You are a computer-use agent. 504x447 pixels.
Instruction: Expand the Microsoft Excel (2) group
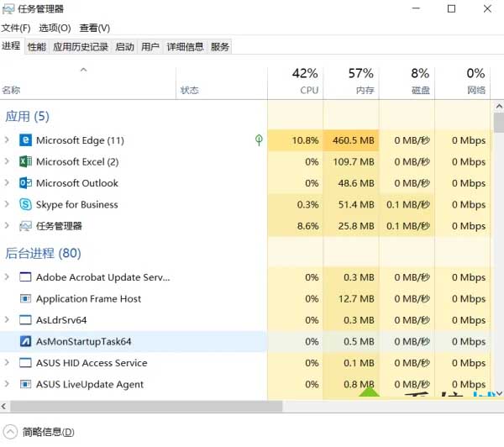(7, 161)
